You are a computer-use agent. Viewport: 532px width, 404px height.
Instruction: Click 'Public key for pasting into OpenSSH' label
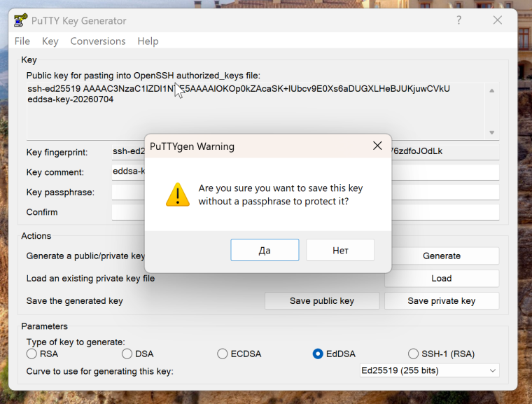pyautogui.click(x=143, y=76)
